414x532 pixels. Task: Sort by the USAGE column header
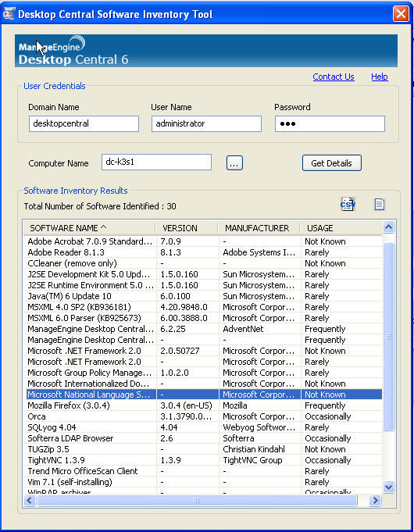(x=341, y=228)
